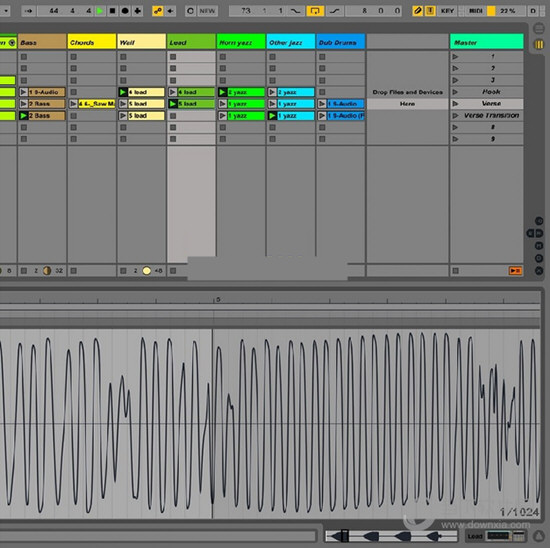Click Wail track Stop Clips button at bottom
The height and width of the screenshot is (548, 550).
[x=123, y=270]
